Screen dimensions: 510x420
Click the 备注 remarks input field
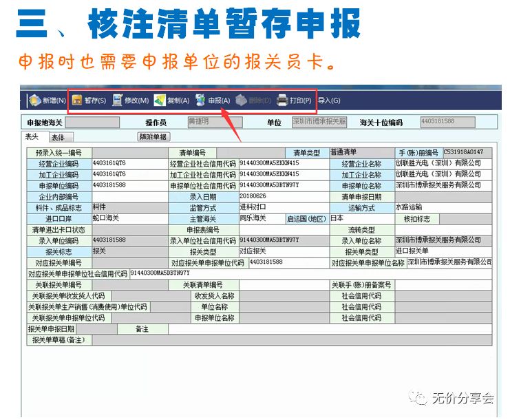click(x=330, y=330)
